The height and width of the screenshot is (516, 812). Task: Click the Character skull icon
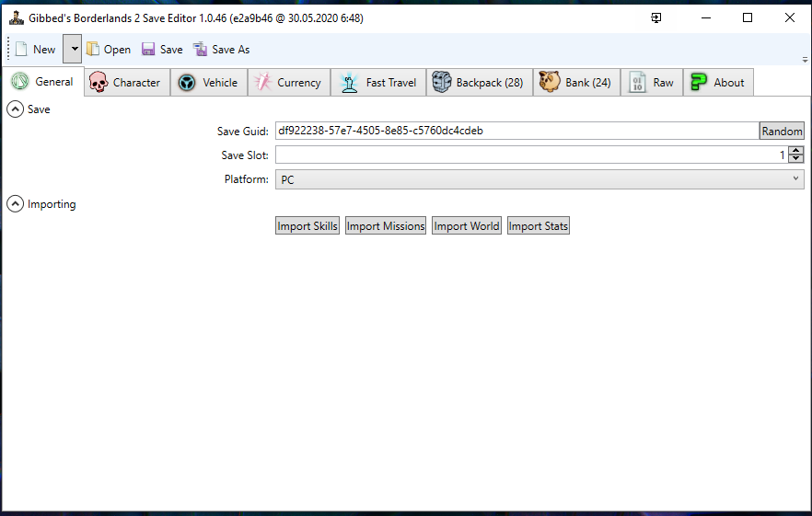(99, 82)
